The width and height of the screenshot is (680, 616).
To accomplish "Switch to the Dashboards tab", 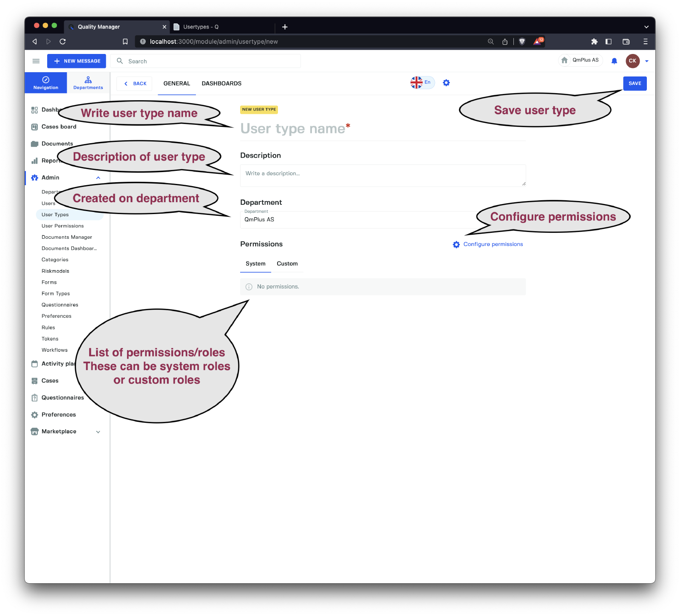I will (221, 84).
